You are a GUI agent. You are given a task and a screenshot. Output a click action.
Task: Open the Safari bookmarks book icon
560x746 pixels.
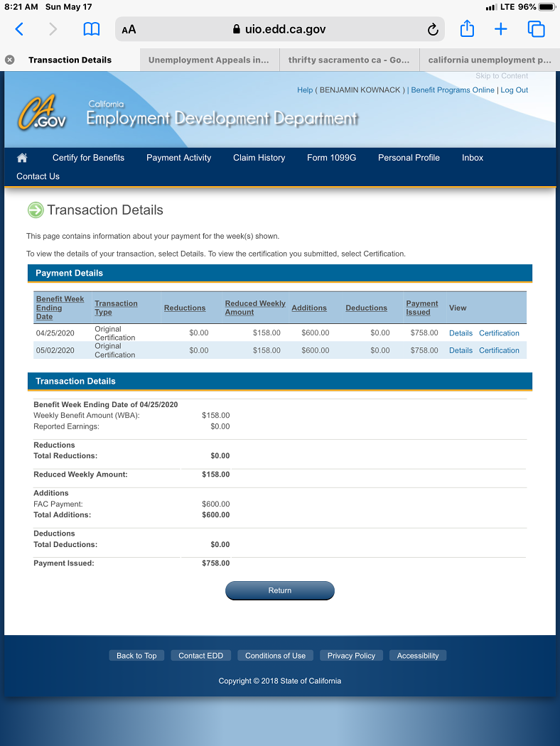(x=91, y=29)
